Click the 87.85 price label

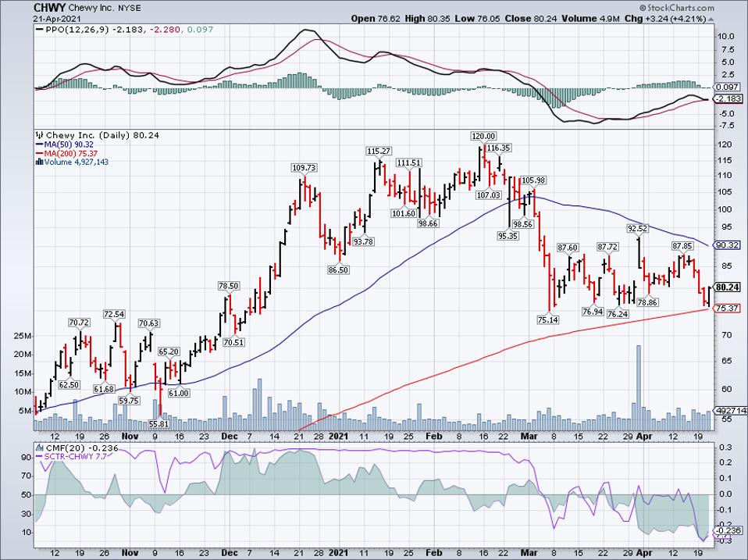[x=682, y=246]
